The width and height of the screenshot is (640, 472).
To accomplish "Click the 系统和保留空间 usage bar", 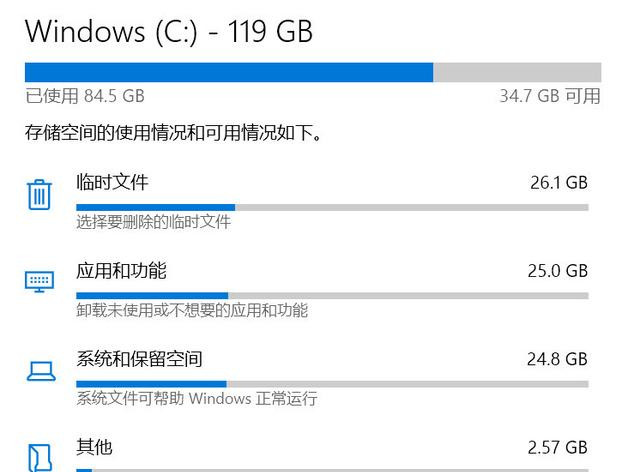I will [332, 383].
